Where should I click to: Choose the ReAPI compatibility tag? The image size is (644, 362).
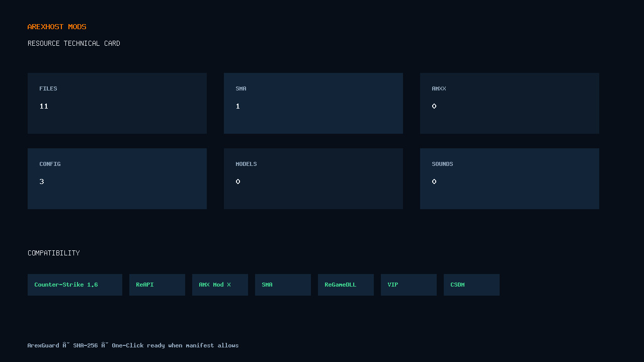click(157, 285)
